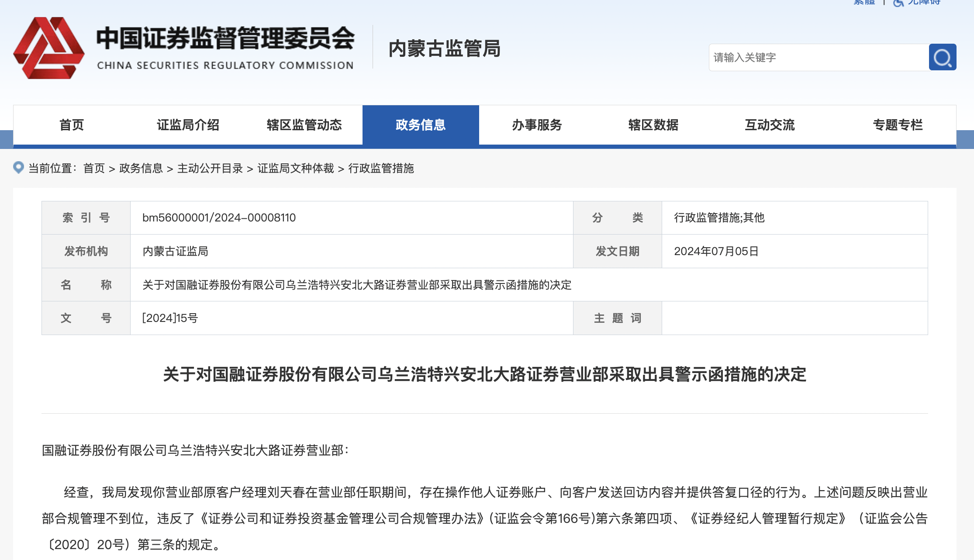Click index number bm56000001/2024-00008110
974x560 pixels.
click(219, 218)
